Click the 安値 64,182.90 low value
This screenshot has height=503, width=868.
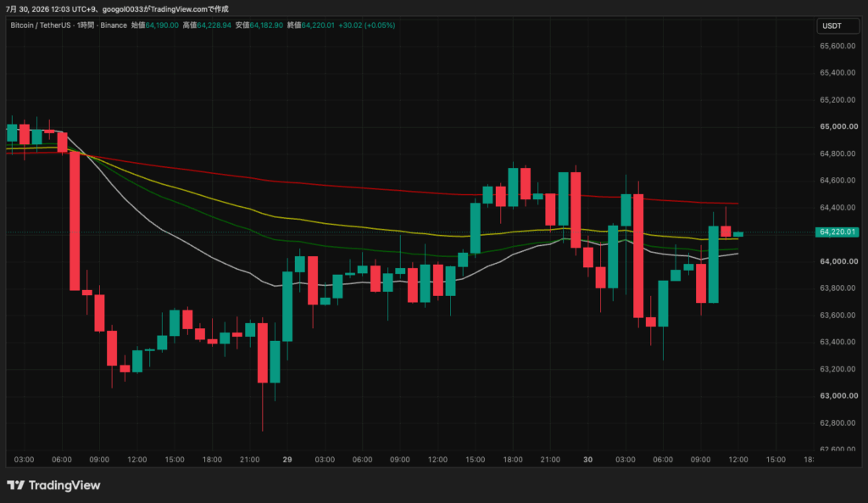point(259,25)
